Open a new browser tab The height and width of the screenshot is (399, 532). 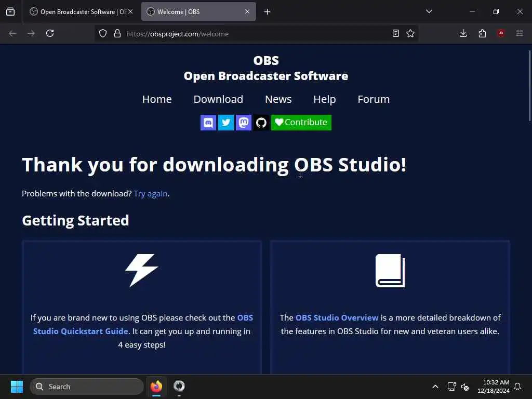click(268, 12)
